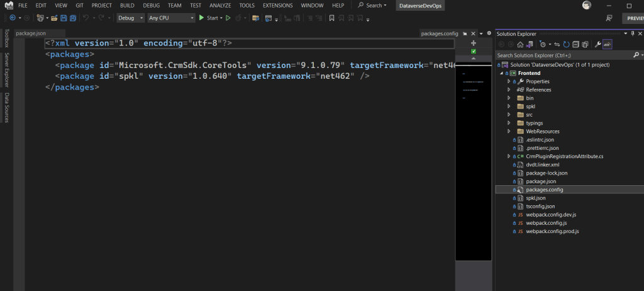Screen dimensions: 644x291
Task: Expand the References node
Action: click(x=509, y=89)
